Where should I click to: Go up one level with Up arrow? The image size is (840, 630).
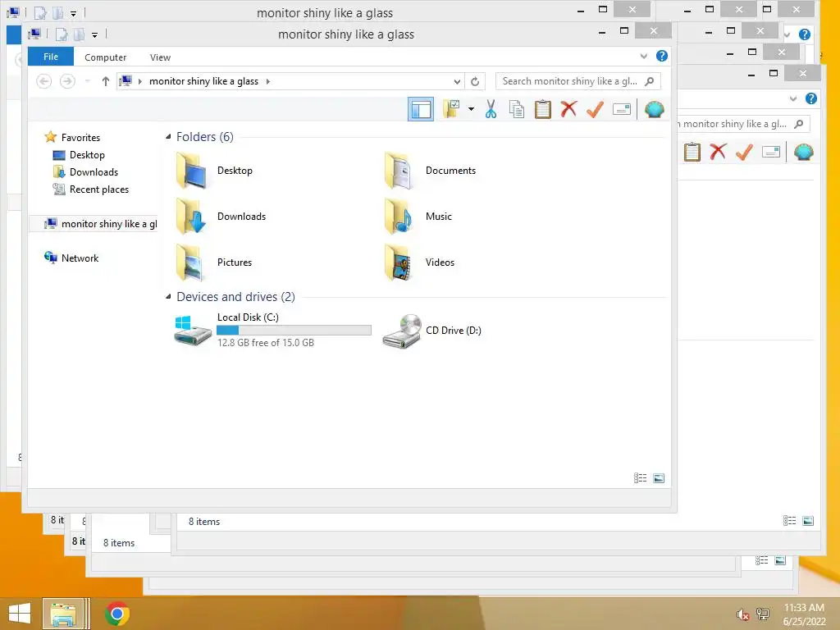(106, 81)
